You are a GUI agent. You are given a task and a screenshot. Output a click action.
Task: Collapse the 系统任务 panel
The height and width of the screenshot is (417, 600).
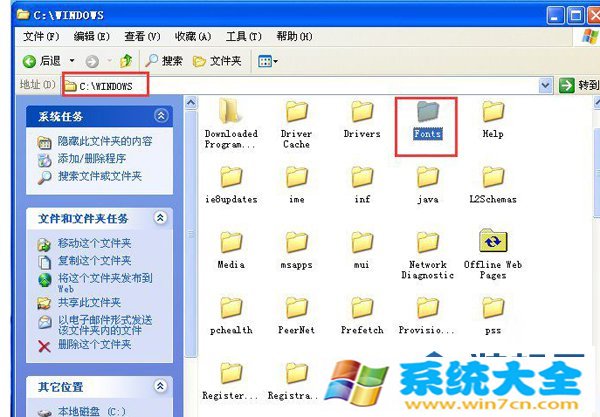[x=161, y=116]
